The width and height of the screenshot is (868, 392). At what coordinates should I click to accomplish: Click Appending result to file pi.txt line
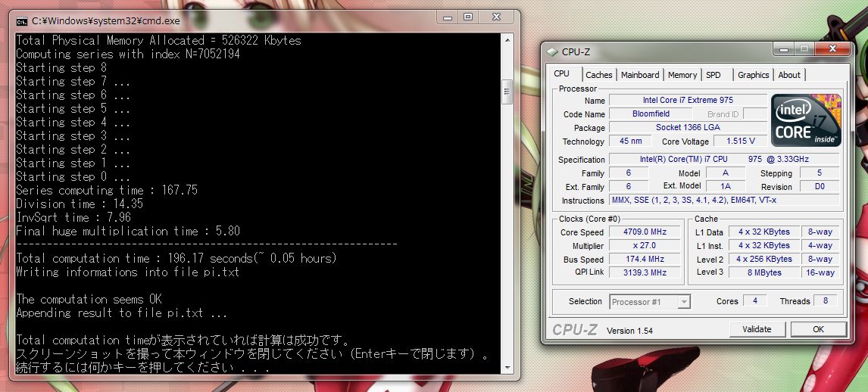click(122, 313)
